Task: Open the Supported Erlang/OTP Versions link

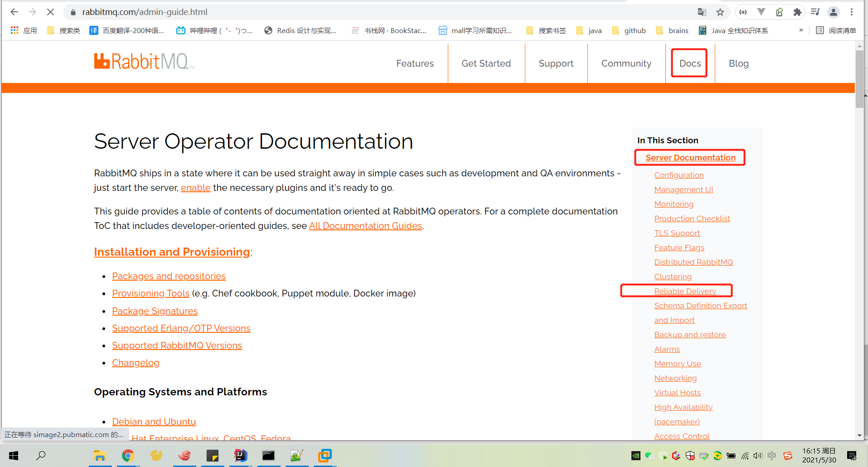Action: point(181,328)
